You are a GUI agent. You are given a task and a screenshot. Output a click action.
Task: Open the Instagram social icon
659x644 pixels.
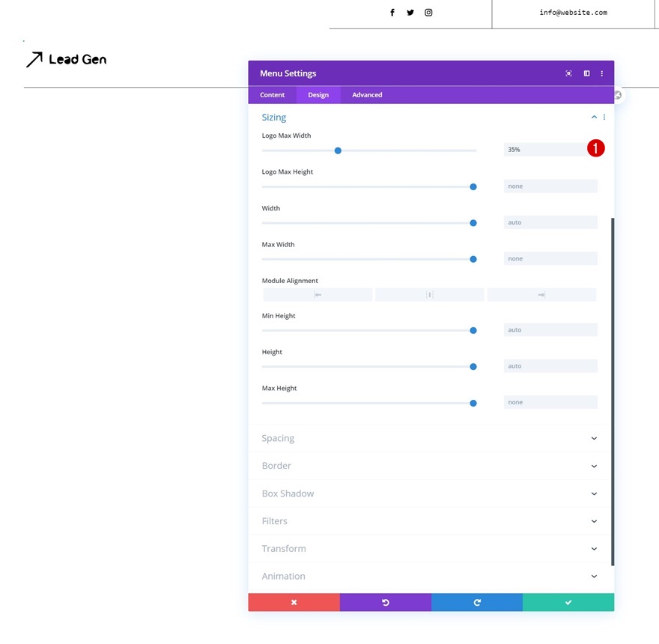click(x=428, y=13)
